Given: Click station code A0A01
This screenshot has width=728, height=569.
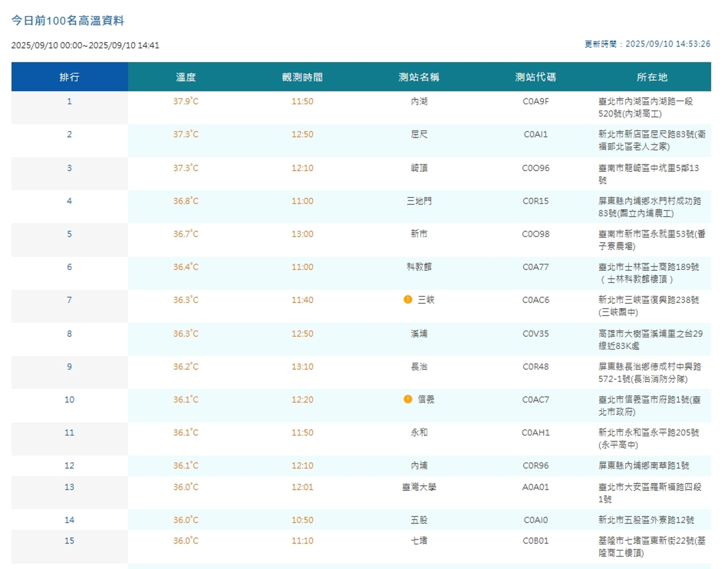Looking at the screenshot, I should 536,487.
